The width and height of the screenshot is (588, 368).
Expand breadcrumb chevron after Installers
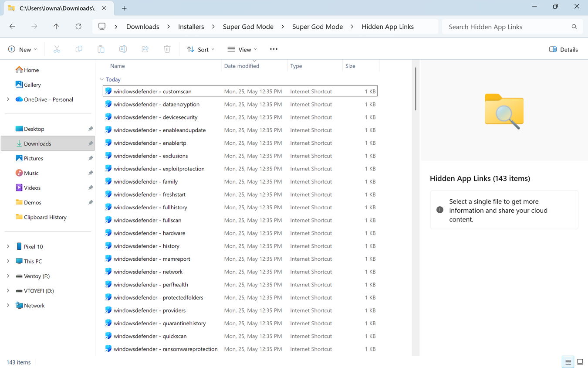213,27
